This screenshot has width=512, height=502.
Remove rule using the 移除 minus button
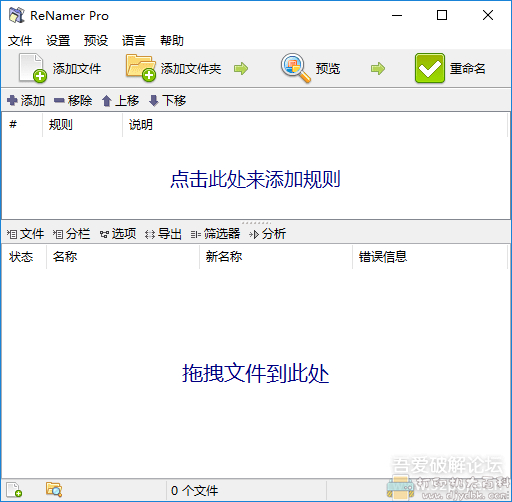pyautogui.click(x=73, y=100)
